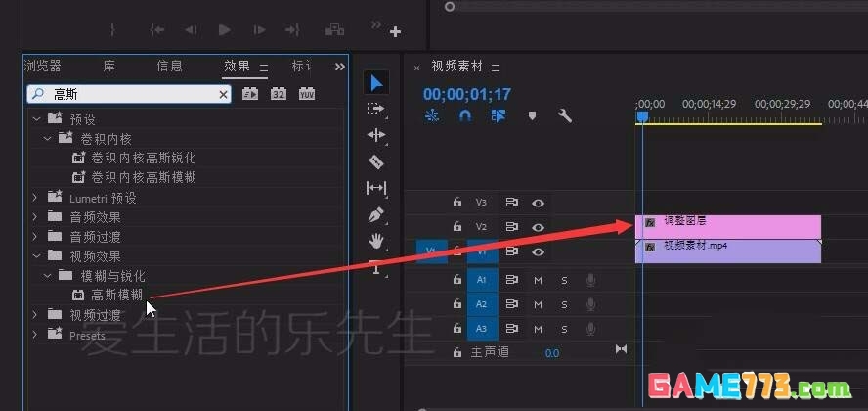
Task: Step forward one frame
Action: pyautogui.click(x=258, y=30)
